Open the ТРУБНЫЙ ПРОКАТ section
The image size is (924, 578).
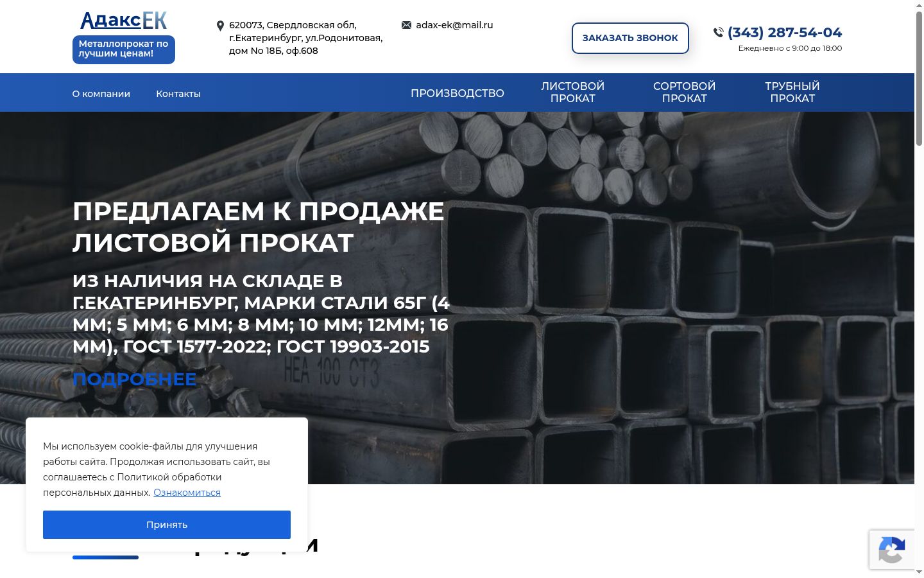792,92
